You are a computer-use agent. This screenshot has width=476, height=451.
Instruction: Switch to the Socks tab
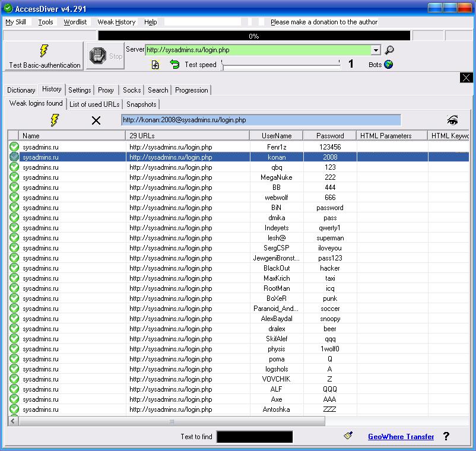(132, 90)
